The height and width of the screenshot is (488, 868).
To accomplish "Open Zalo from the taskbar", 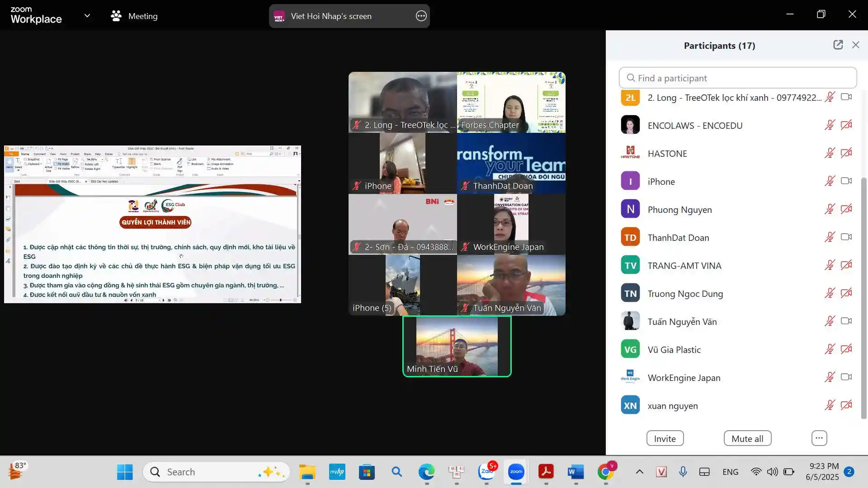I will tap(487, 472).
